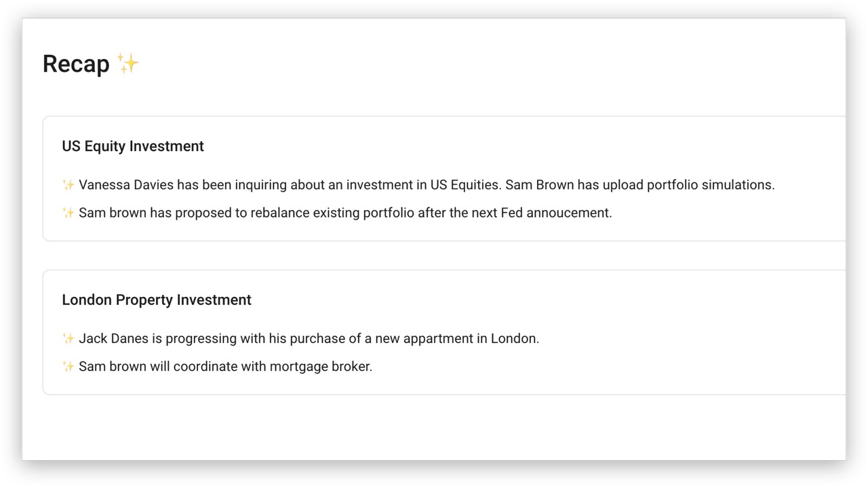Open the US Equity Investment card title

click(133, 146)
